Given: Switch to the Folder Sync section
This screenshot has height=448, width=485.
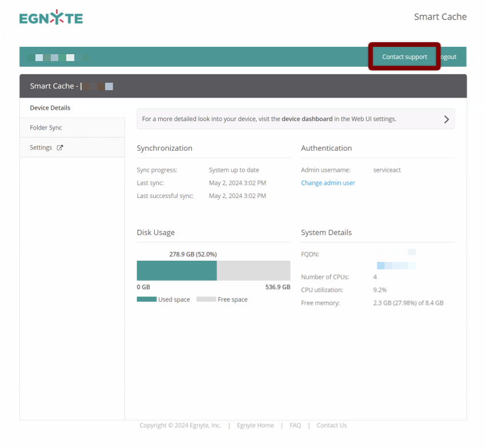Looking at the screenshot, I should 45,127.
